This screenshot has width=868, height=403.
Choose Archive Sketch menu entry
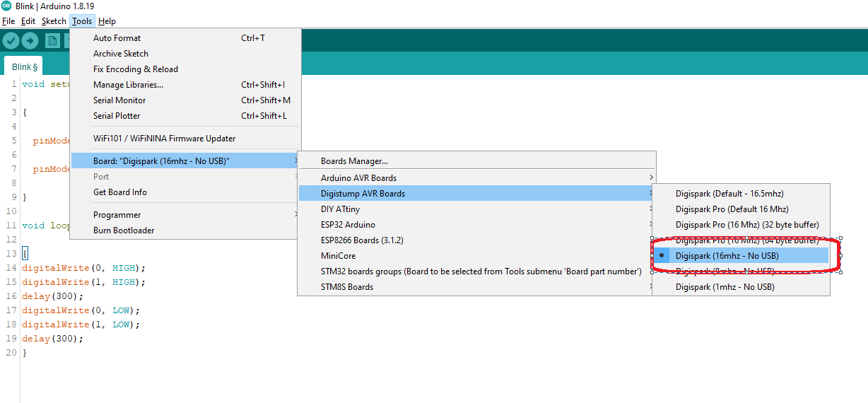coord(186,54)
